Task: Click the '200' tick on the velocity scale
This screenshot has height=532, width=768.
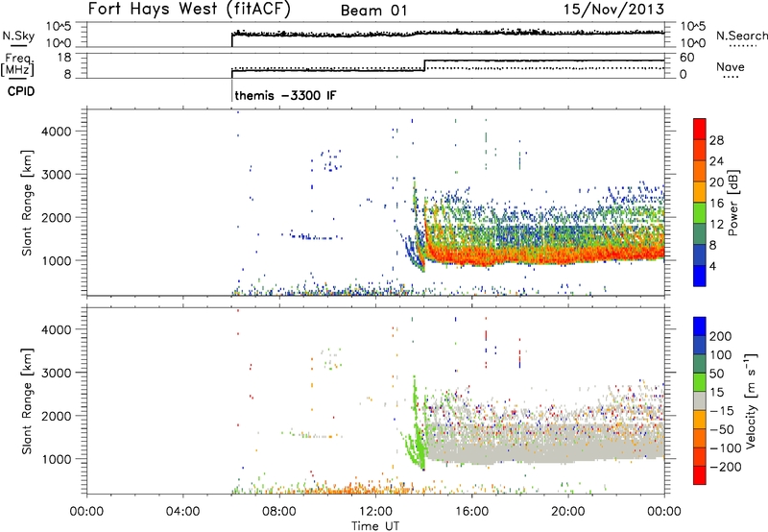Action: pos(721,336)
